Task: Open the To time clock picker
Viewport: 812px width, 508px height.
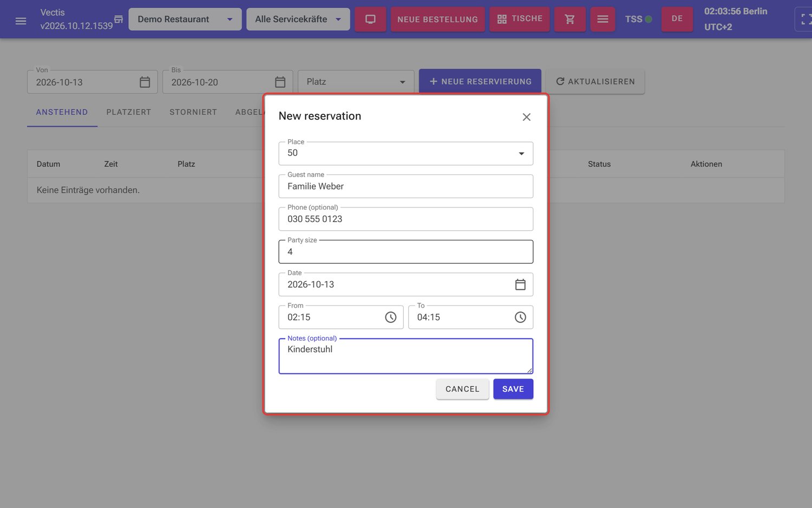Action: tap(520, 317)
